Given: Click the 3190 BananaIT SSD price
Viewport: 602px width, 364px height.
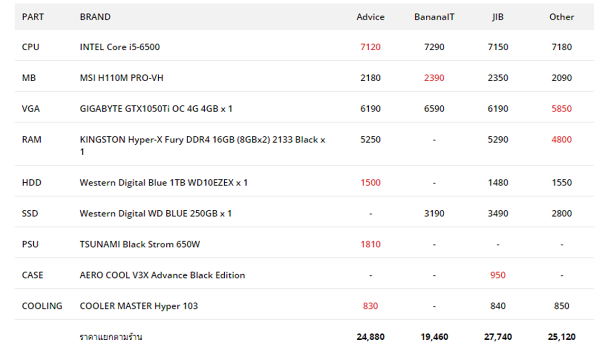Looking at the screenshot, I should point(434,214).
